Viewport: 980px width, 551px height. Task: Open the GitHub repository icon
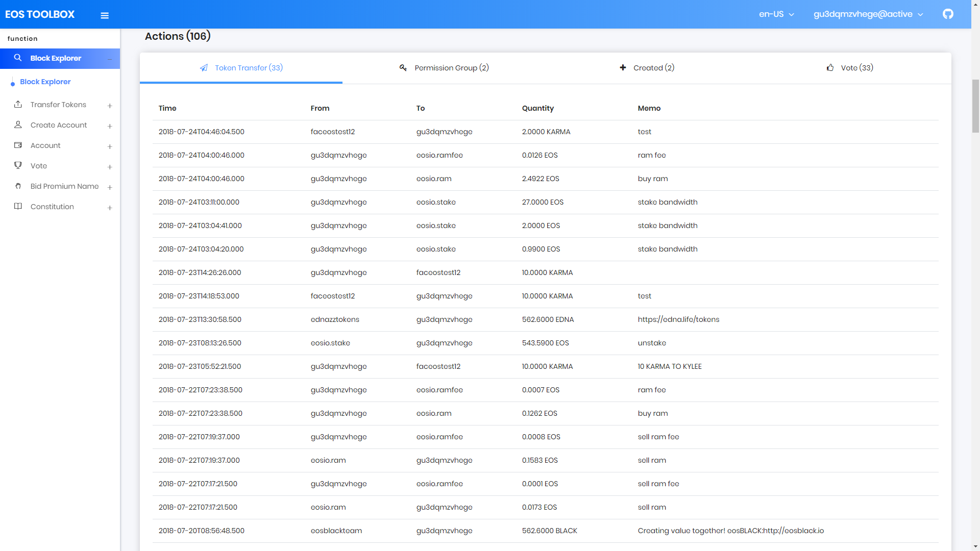click(x=948, y=14)
